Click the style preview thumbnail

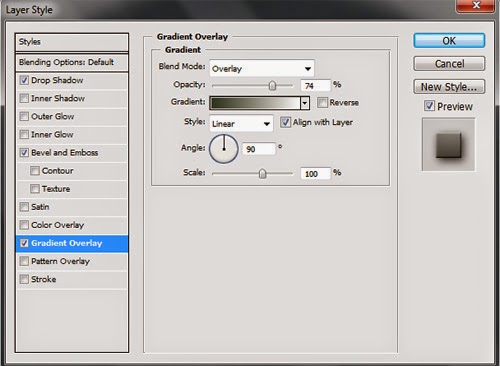(449, 145)
